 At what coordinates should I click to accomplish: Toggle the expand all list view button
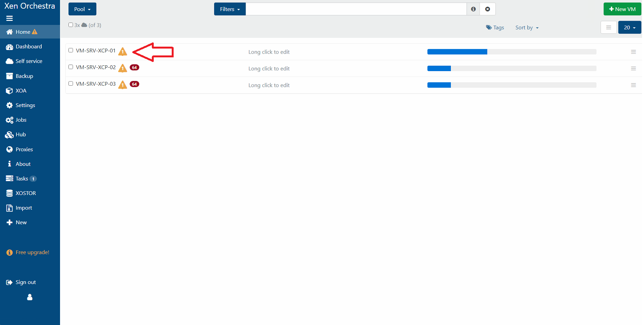tap(608, 28)
